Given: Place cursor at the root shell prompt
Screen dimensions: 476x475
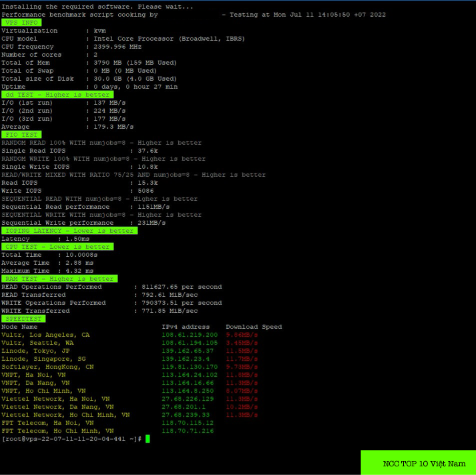Looking at the screenshot, I should click(x=71, y=439).
